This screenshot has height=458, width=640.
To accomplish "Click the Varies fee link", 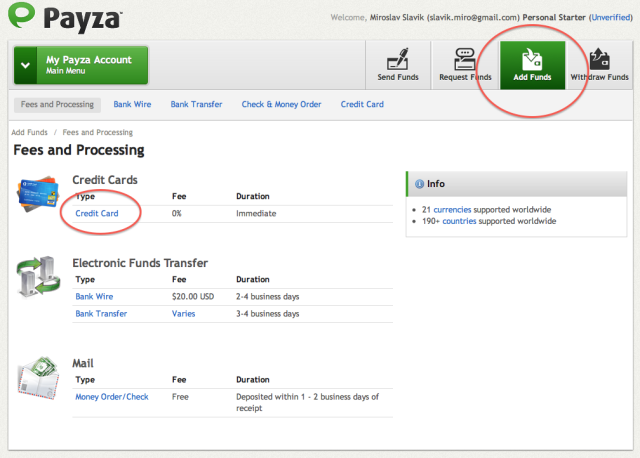I will click(x=183, y=314).
